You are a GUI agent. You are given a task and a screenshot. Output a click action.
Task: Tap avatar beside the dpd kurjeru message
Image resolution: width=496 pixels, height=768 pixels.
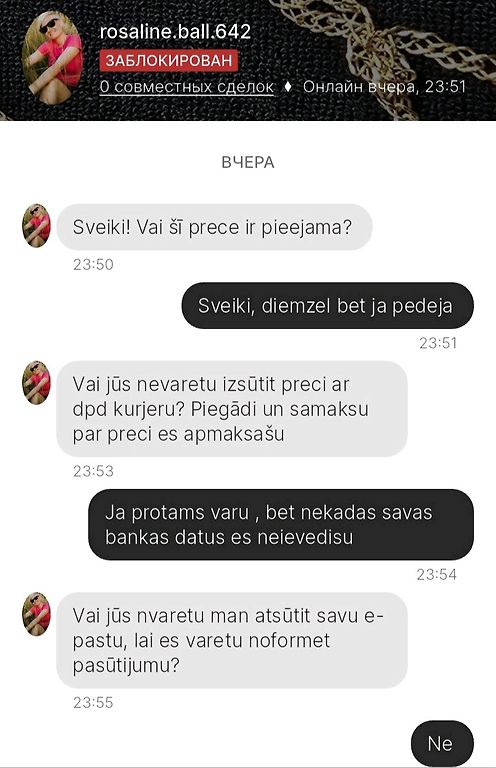[37, 383]
